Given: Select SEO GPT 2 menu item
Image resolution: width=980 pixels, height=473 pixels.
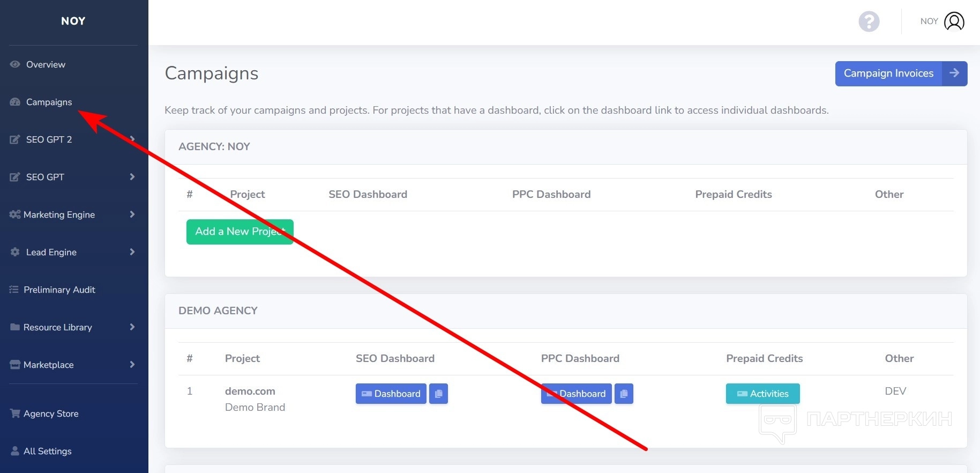Looking at the screenshot, I should [x=49, y=139].
